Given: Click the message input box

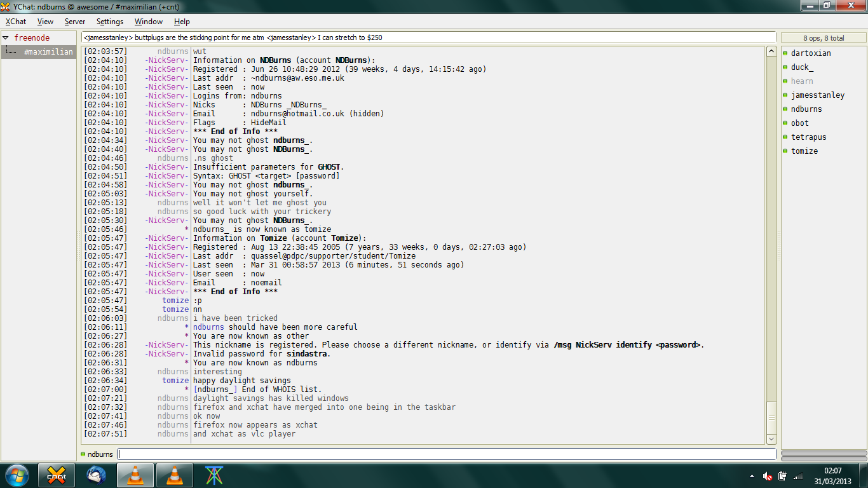Looking at the screenshot, I should [446, 454].
